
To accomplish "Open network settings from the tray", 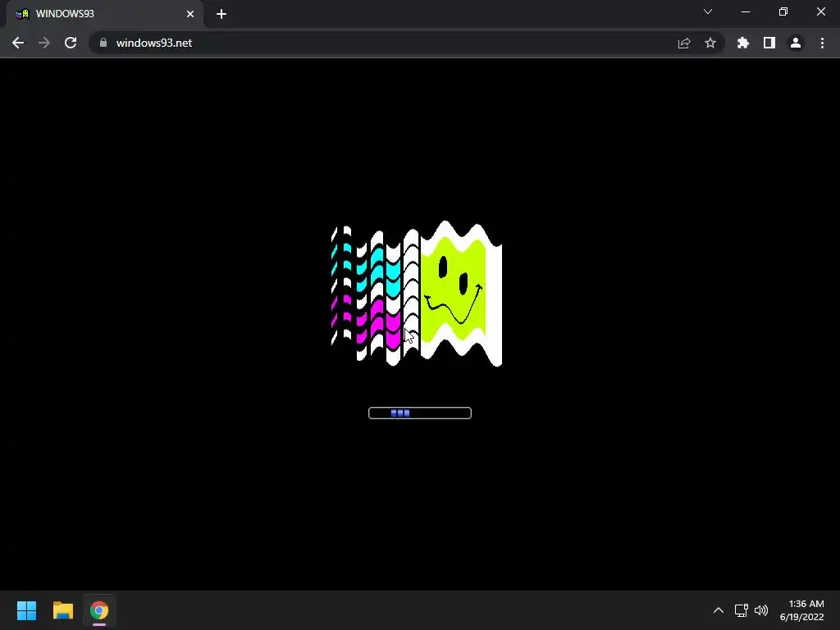I will [742, 610].
